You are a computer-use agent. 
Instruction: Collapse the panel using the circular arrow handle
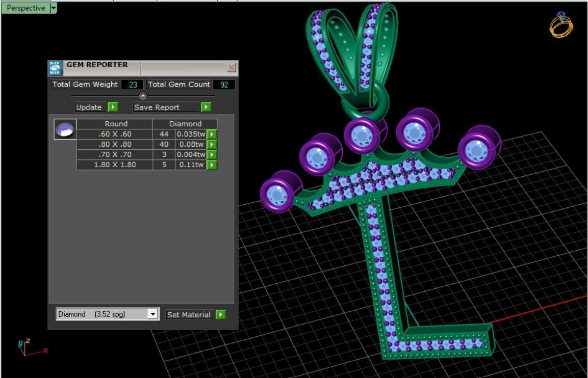[x=143, y=96]
